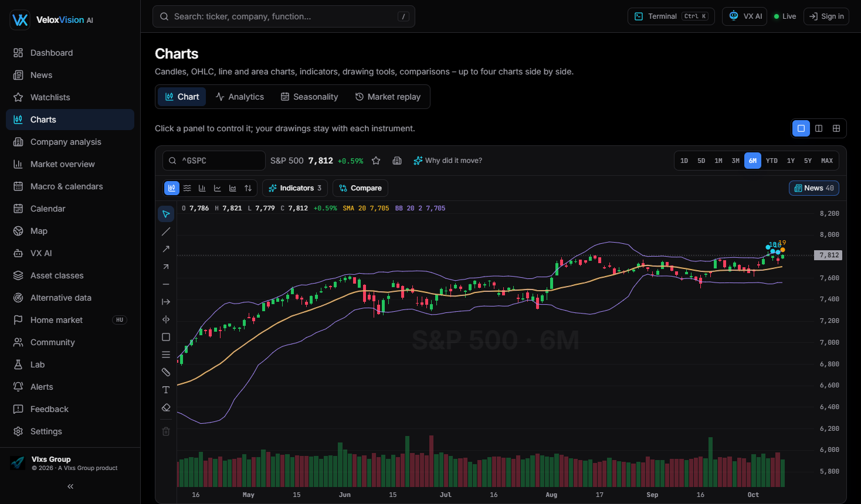Set the chart range to YTD
861x504 pixels.
click(772, 161)
